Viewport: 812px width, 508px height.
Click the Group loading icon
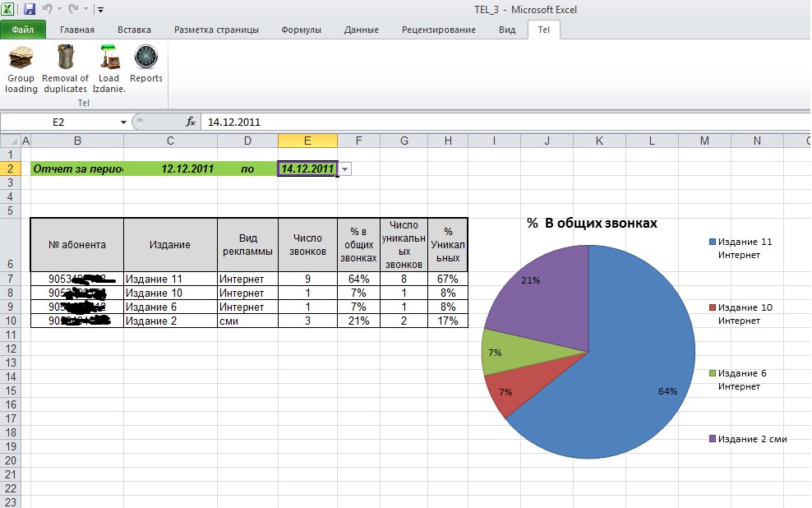coord(21,58)
